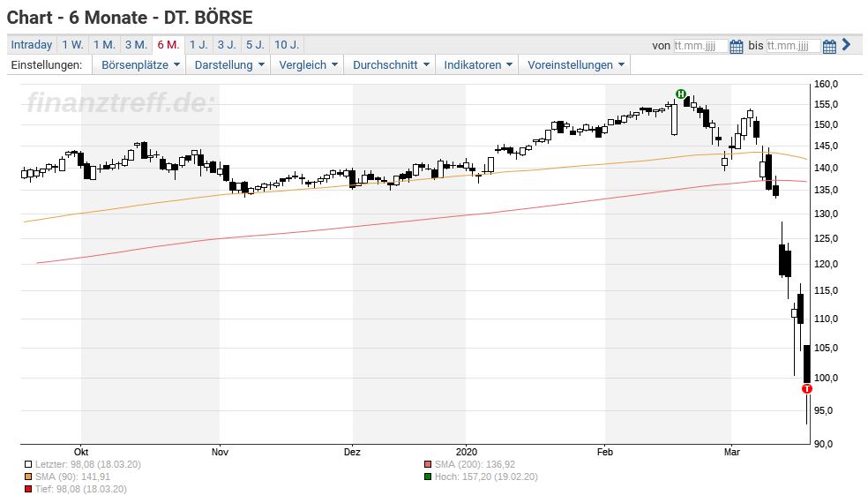This screenshot has width=868, height=503.
Task: Click the pink SMA (200) legend swatch
Action: 427,464
